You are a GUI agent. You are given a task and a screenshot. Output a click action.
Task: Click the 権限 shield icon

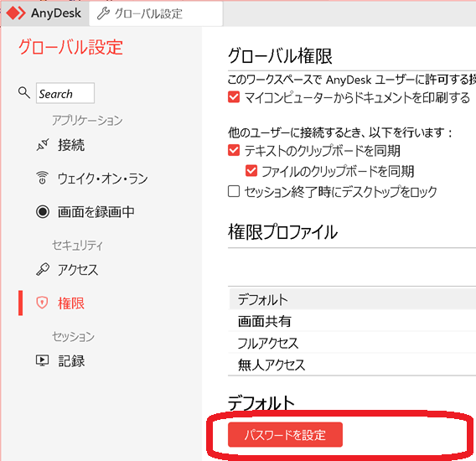[42, 303]
